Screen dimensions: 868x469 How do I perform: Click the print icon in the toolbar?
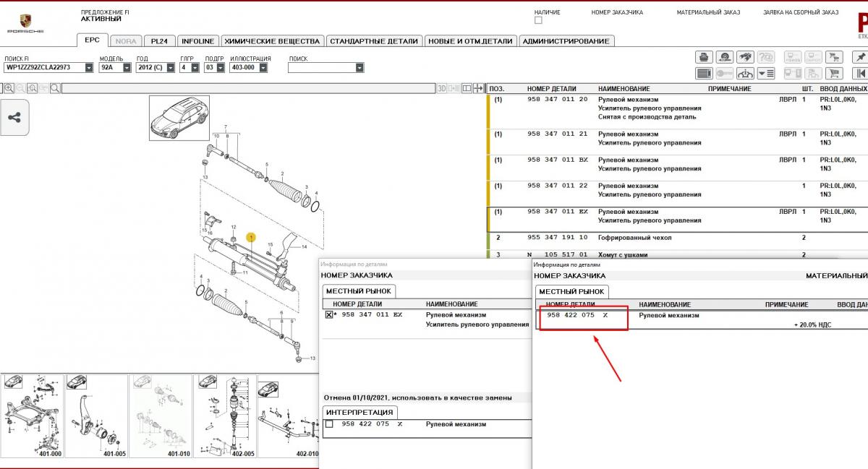tap(703, 57)
